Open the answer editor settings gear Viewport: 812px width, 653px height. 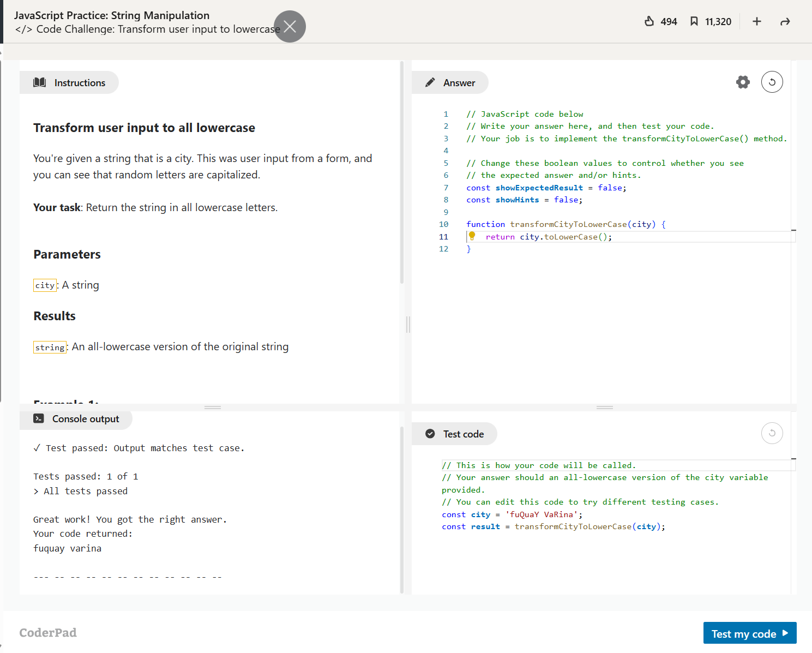pos(743,82)
